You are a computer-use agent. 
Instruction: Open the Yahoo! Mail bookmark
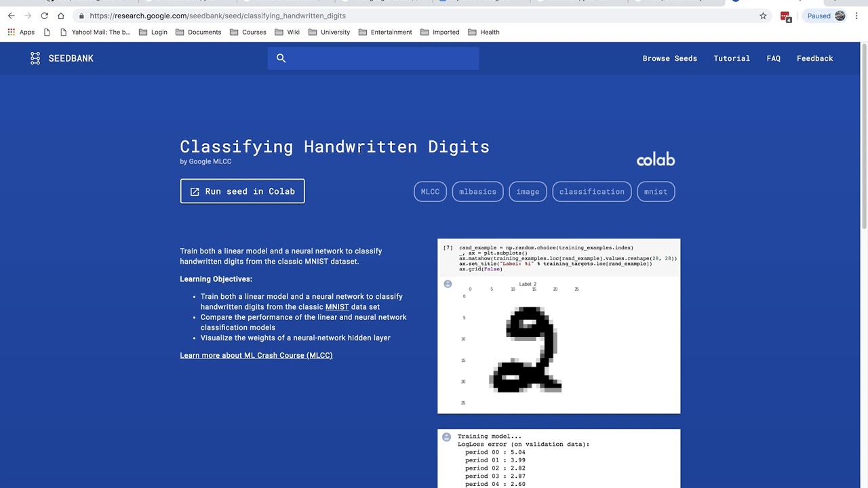pos(96,32)
